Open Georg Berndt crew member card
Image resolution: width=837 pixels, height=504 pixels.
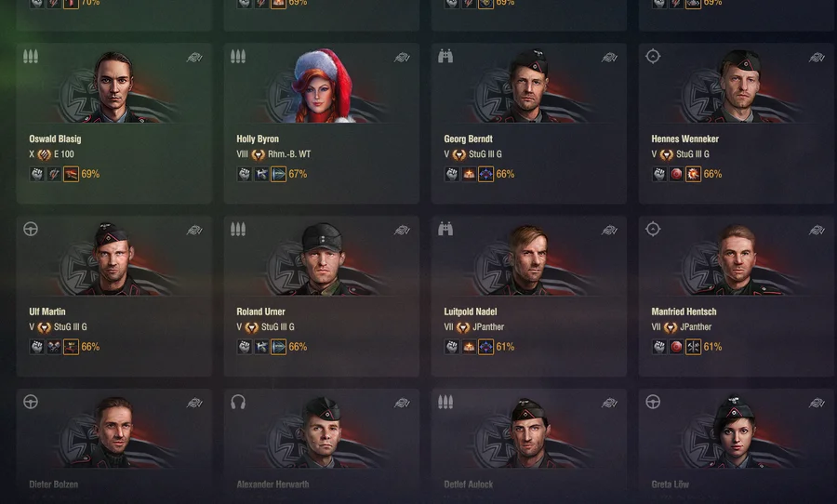tap(528, 124)
